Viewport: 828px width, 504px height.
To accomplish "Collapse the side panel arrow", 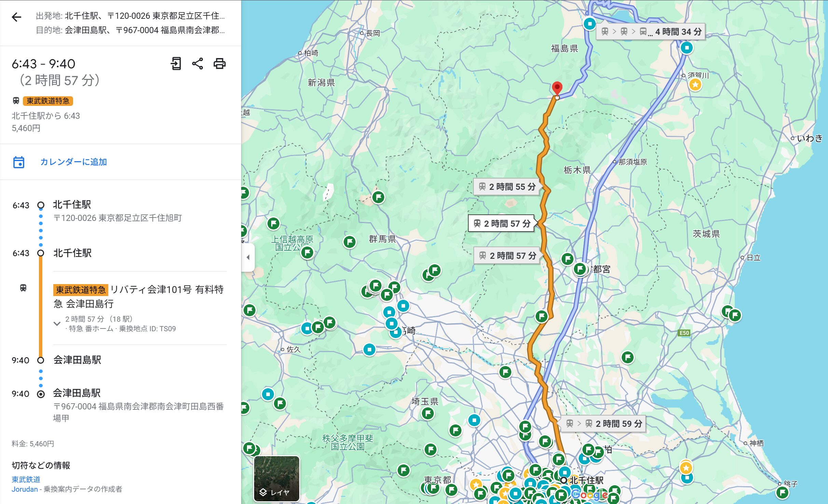I will pos(248,257).
